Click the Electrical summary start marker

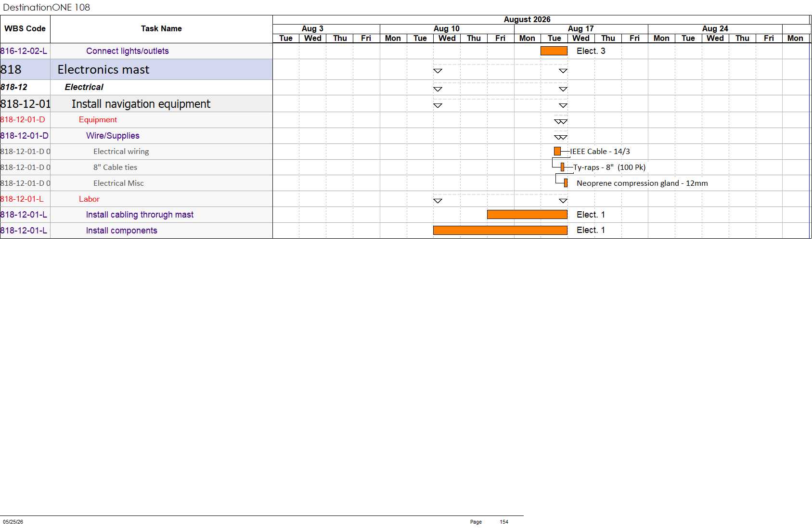[438, 89]
